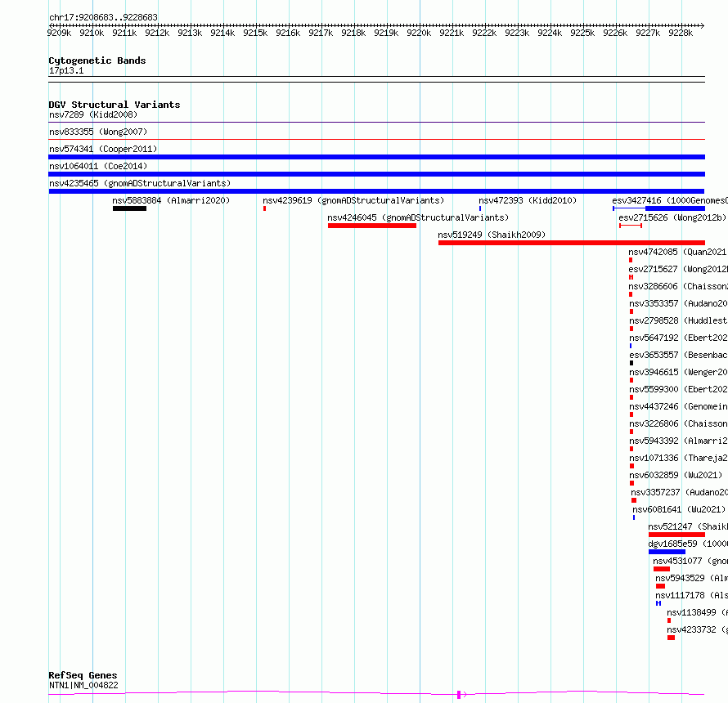Open the NTN1|NM_004822 RefSeq gene label
The height and width of the screenshot is (703, 728).
point(83,685)
